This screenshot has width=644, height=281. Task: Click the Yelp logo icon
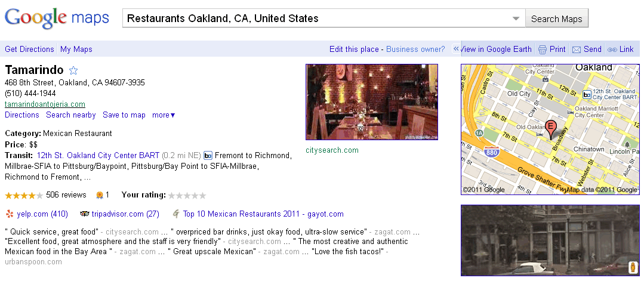point(9,214)
